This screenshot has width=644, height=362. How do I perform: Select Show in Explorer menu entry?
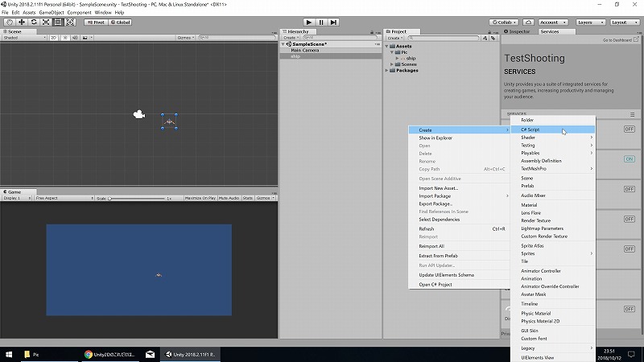(x=459, y=138)
